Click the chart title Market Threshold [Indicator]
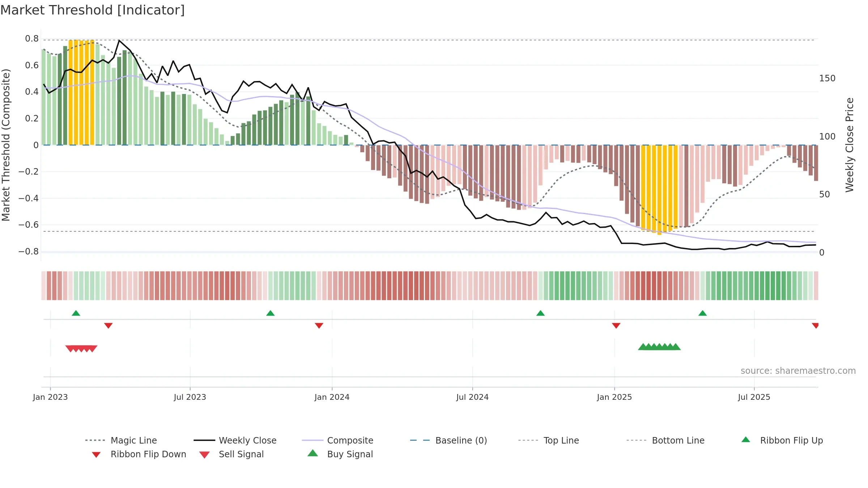Image resolution: width=868 pixels, height=488 pixels. (x=93, y=10)
